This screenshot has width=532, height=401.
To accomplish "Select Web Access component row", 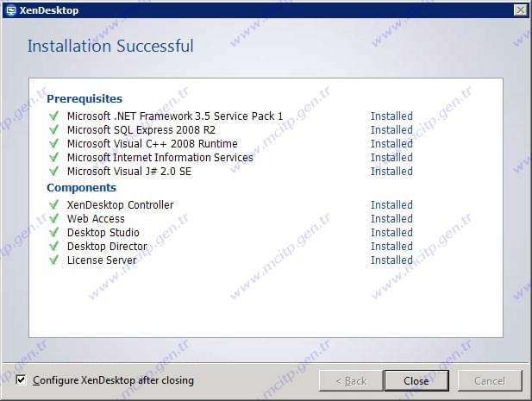I will (x=231, y=219).
